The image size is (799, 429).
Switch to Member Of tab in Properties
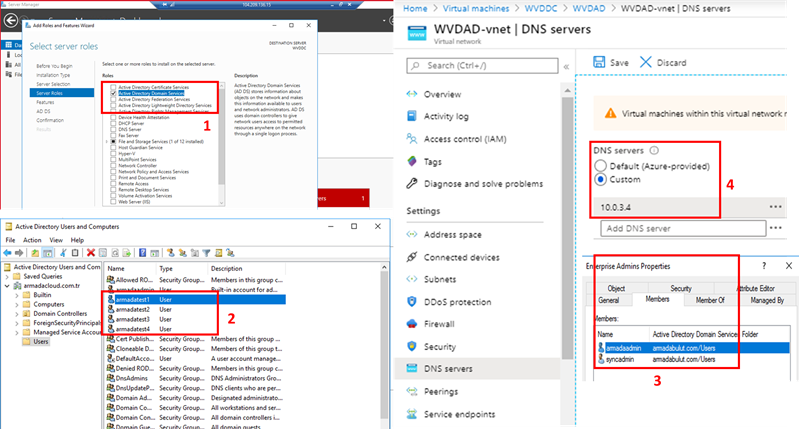(x=710, y=301)
